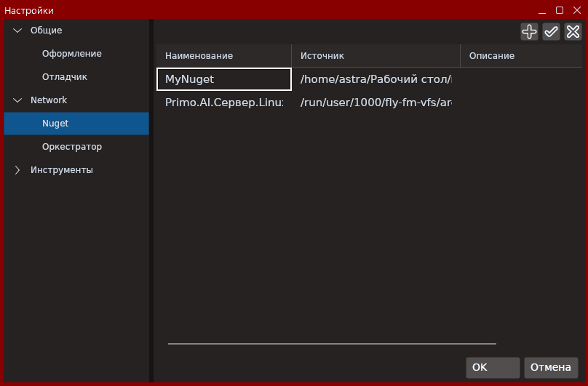
Task: Click the checkmark icon to apply changes
Action: [551, 31]
